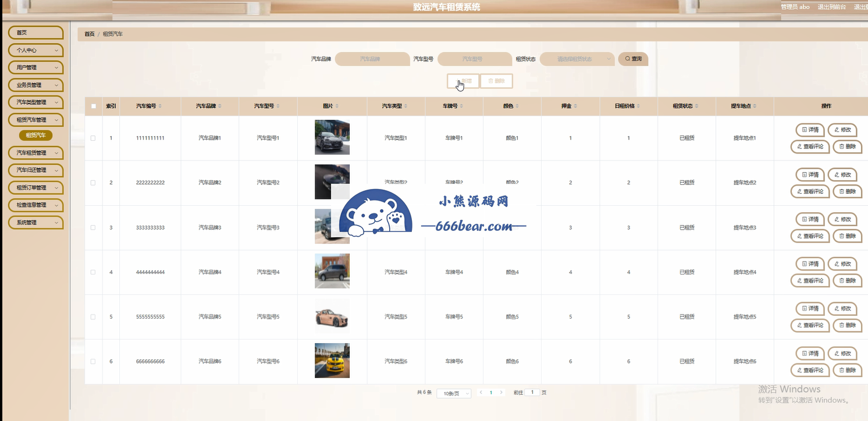Sort by 汽车编号 column sort arrows

160,106
